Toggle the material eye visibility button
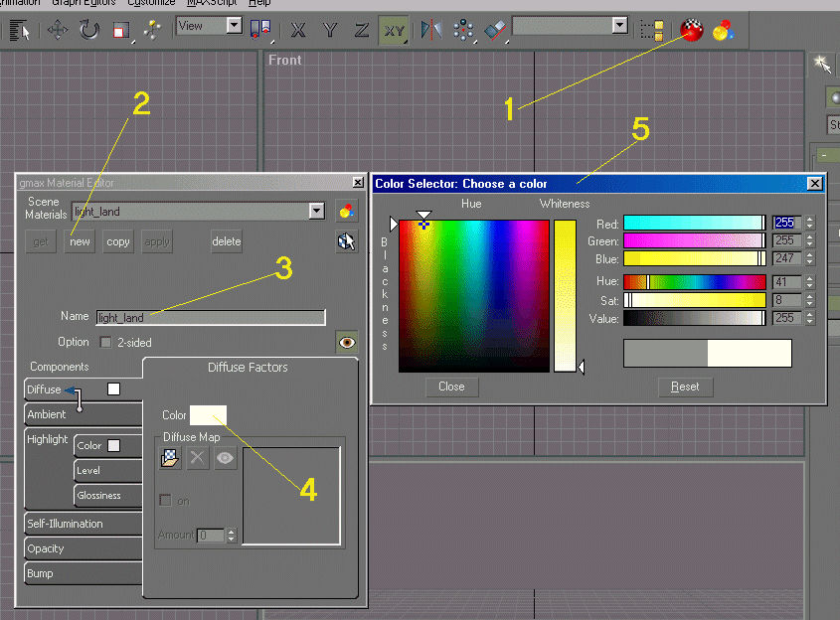Image resolution: width=840 pixels, height=620 pixels. pos(346,343)
